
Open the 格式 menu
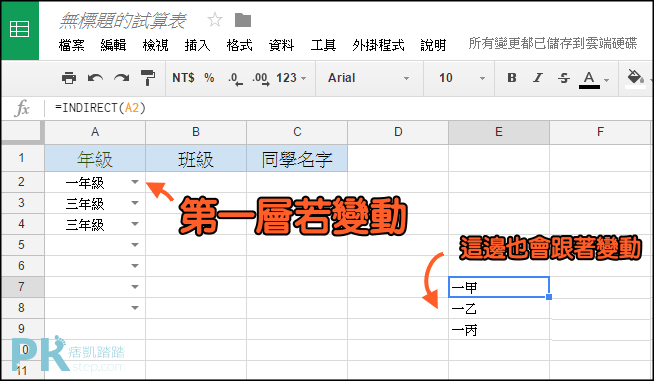pos(239,45)
